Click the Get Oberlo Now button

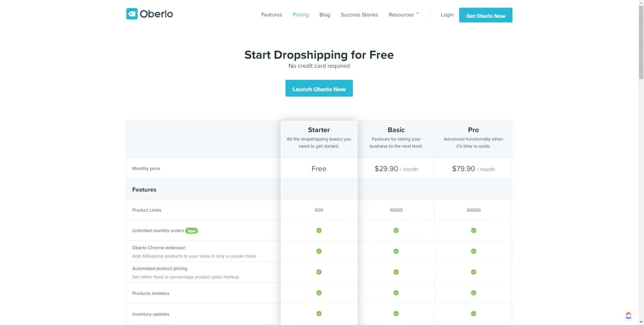coord(486,15)
